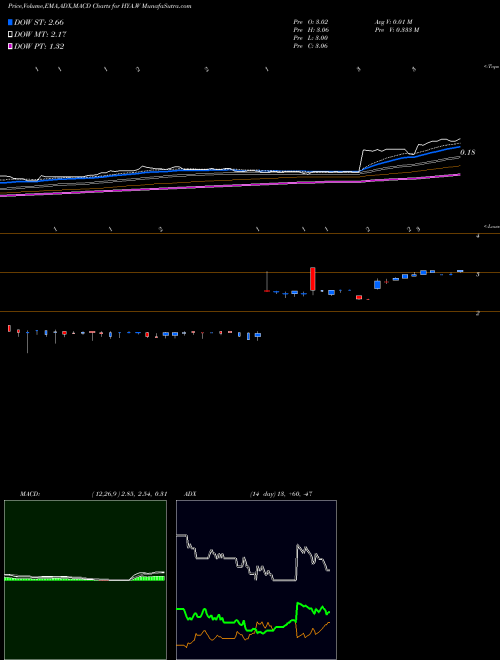Select the 'DOW PT: 1.32' legend label
This screenshot has height=660, width=500.
pyautogui.click(x=39, y=47)
